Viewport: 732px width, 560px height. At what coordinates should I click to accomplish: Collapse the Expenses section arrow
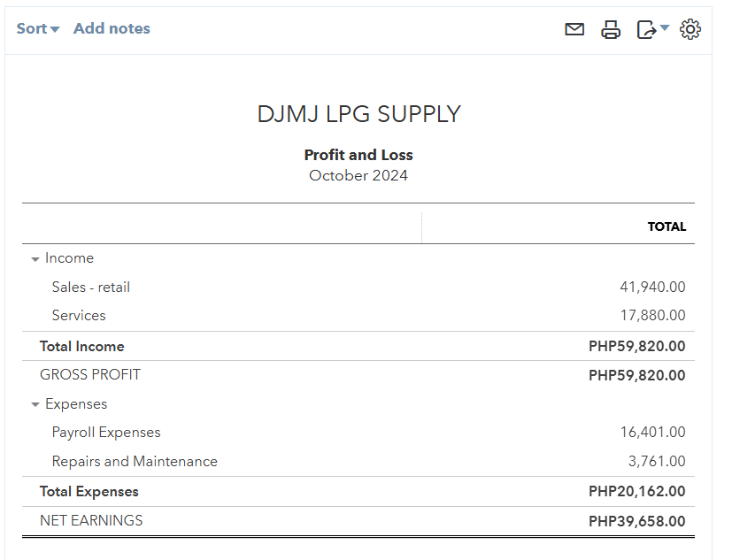pos(35,405)
